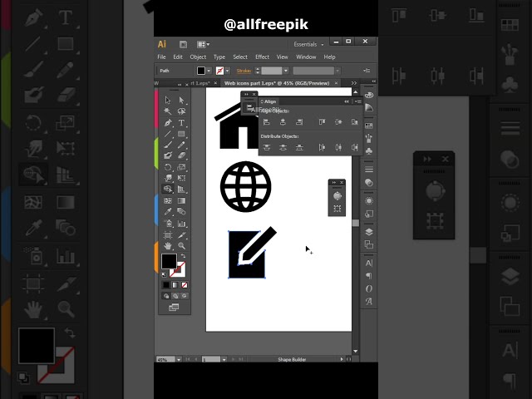Select the Width tool

[x=168, y=178]
